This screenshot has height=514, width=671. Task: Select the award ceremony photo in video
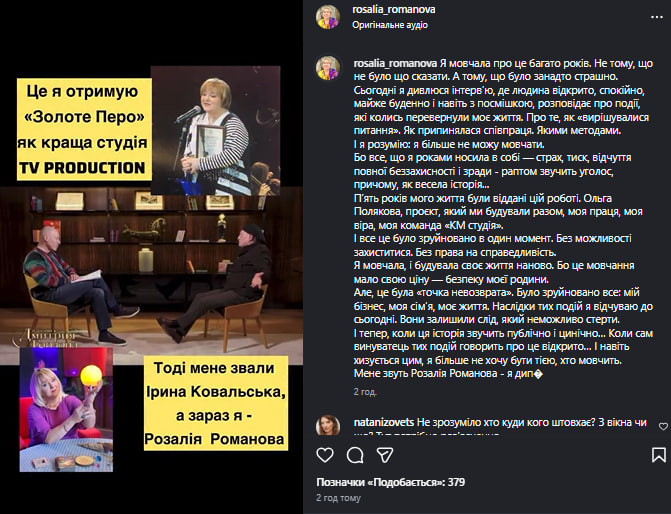pos(216,131)
